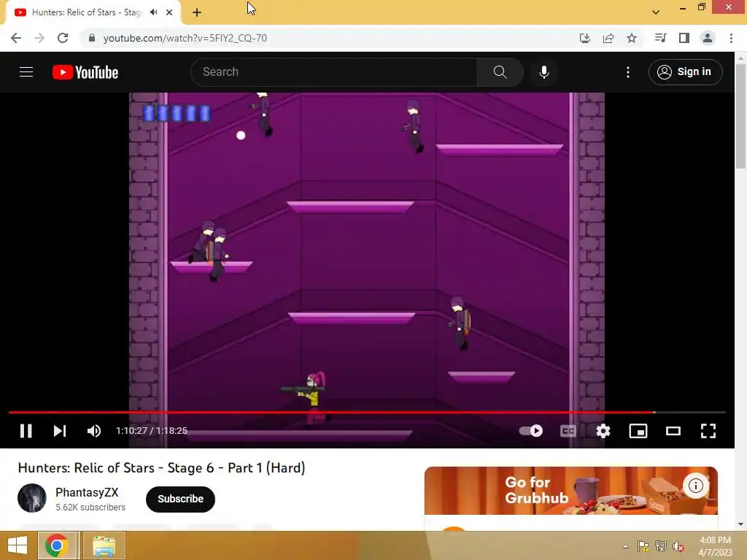Open YouTube header three-dot settings menu

628,72
